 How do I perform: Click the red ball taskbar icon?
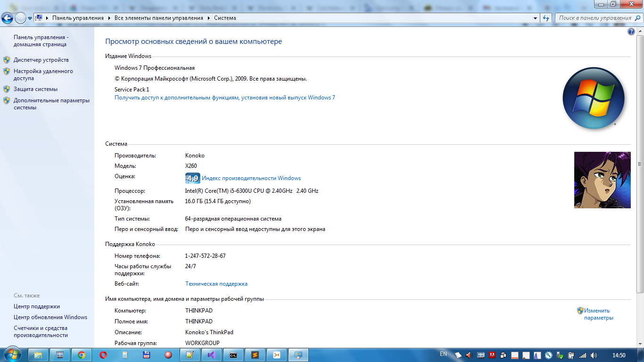point(168,355)
